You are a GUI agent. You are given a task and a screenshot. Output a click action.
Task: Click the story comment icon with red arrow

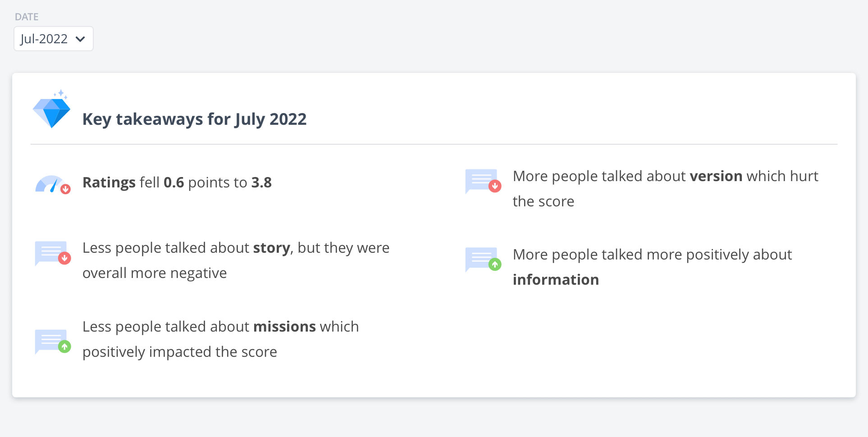point(53,253)
